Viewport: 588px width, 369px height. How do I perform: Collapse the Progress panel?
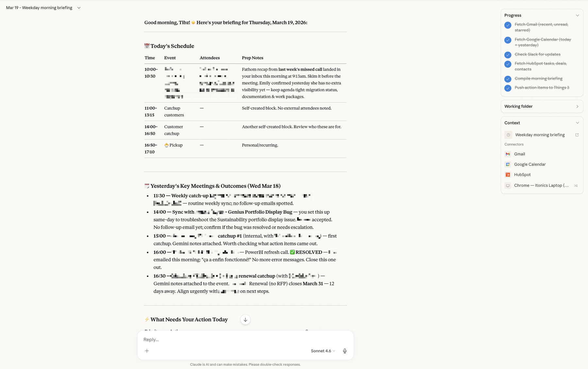click(578, 15)
